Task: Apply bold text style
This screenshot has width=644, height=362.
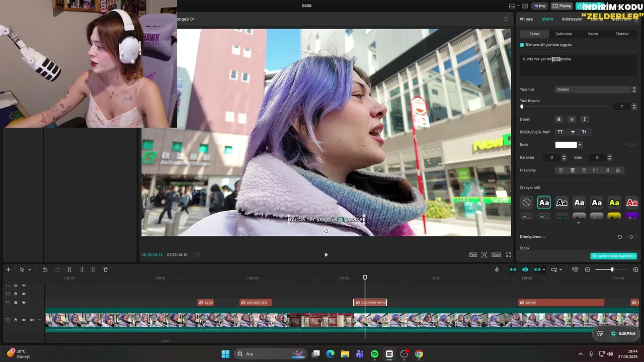Action: (558, 119)
